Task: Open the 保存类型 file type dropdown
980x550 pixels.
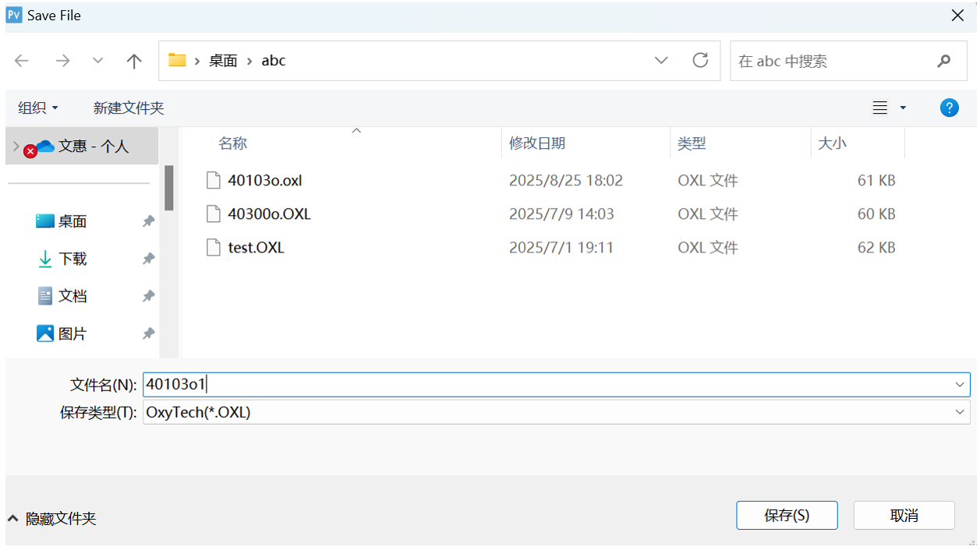Action: pyautogui.click(x=959, y=413)
